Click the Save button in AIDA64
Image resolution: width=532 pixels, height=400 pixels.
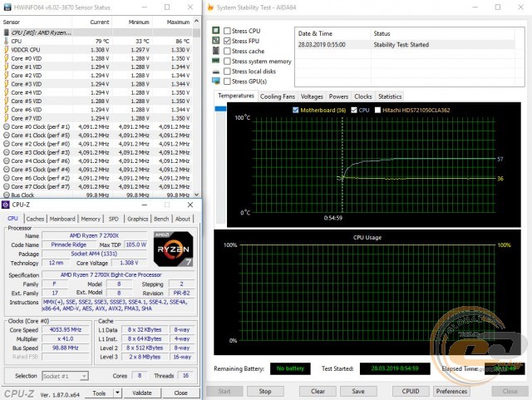click(x=358, y=391)
